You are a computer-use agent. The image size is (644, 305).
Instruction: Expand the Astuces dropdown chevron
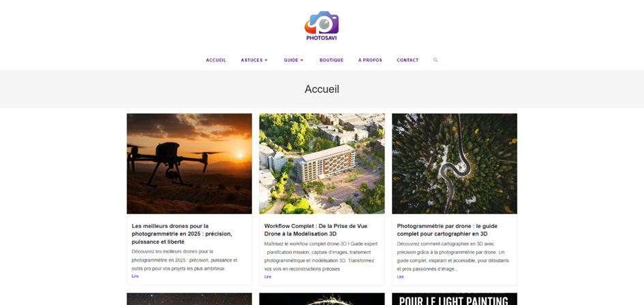266,60
